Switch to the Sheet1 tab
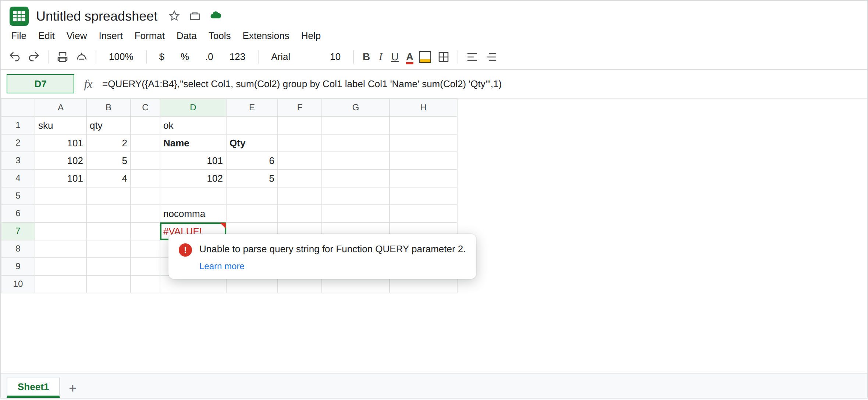Screen dimensions: 868x400 coord(33,387)
